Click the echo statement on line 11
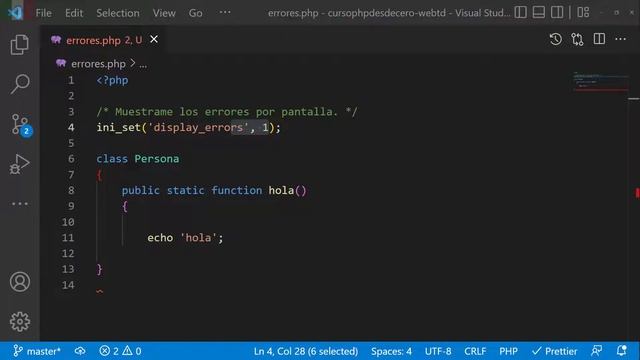 (160, 238)
